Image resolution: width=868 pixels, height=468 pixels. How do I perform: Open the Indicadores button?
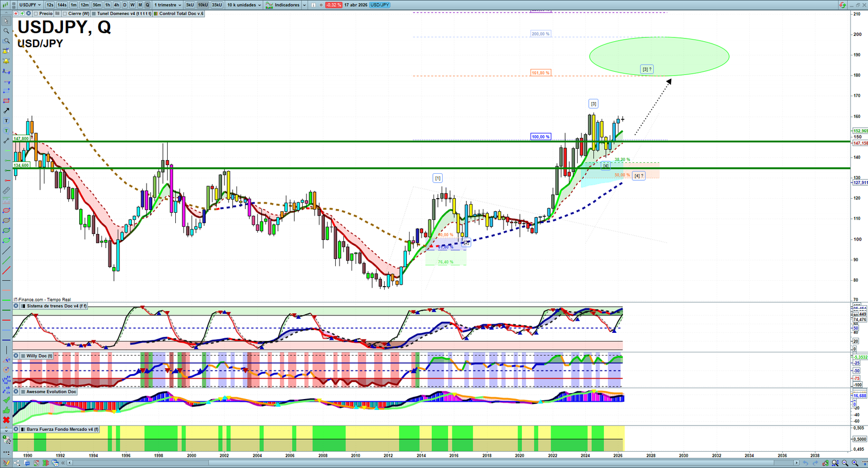(x=283, y=5)
